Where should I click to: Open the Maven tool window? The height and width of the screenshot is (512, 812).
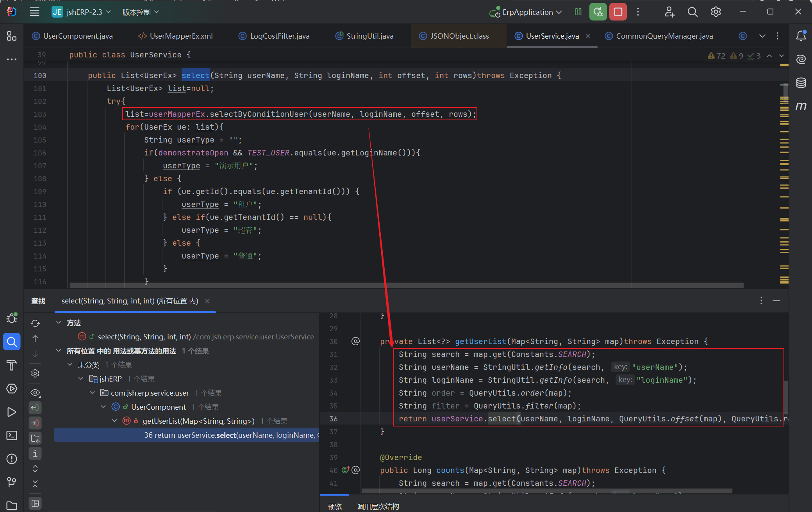pos(801,106)
